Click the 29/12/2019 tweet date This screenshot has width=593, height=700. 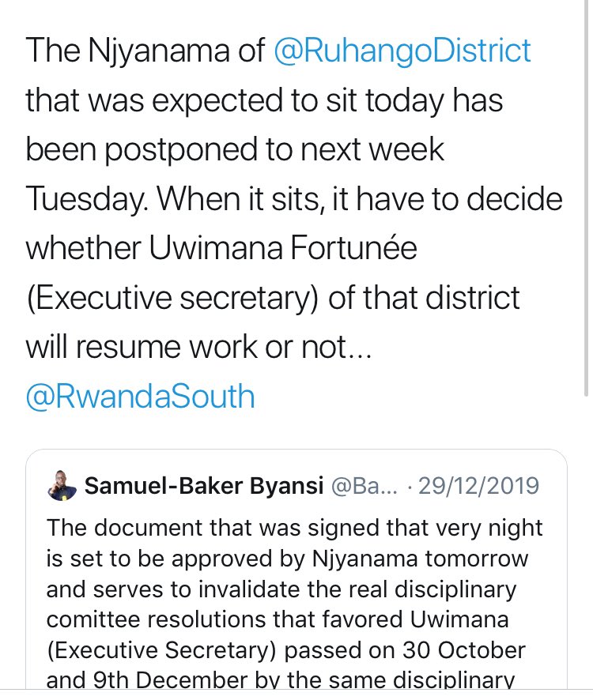[x=478, y=486]
